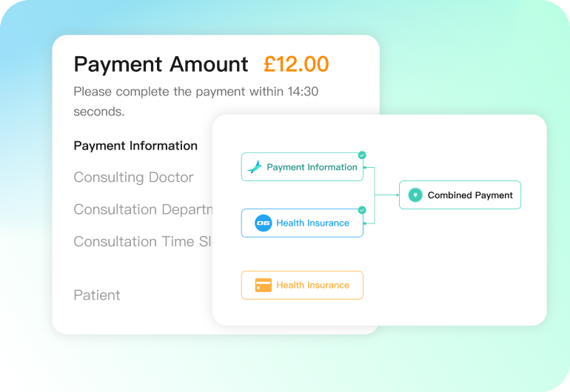570x392 pixels.
Task: Click the green yen coin icon
Action: (415, 195)
